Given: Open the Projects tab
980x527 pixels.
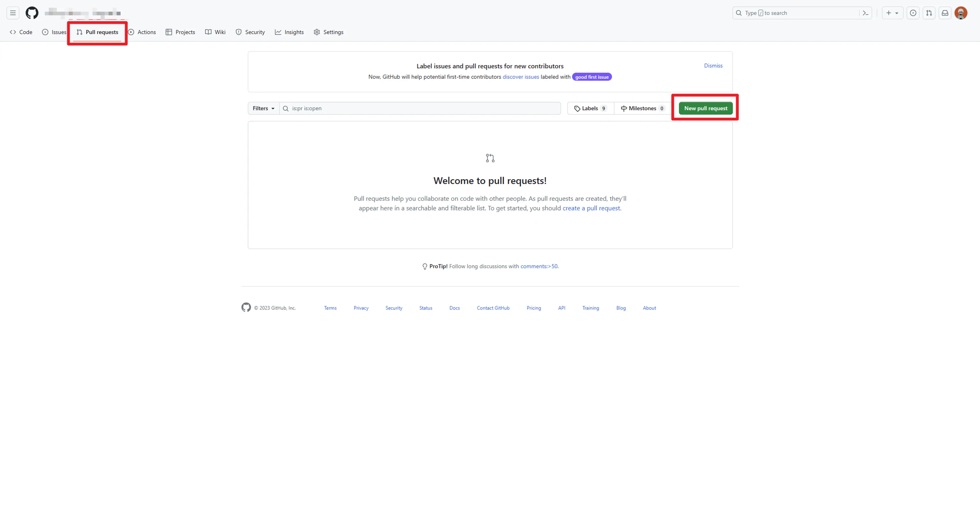Looking at the screenshot, I should click(x=180, y=32).
